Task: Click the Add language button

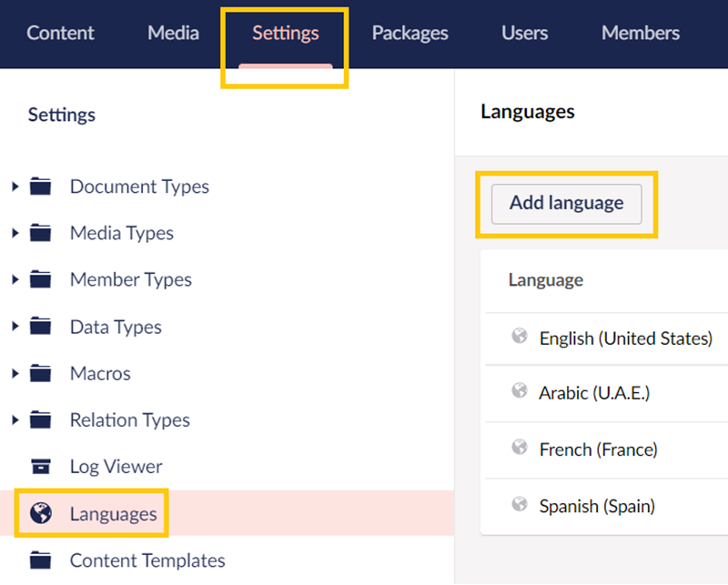Action: pyautogui.click(x=566, y=204)
